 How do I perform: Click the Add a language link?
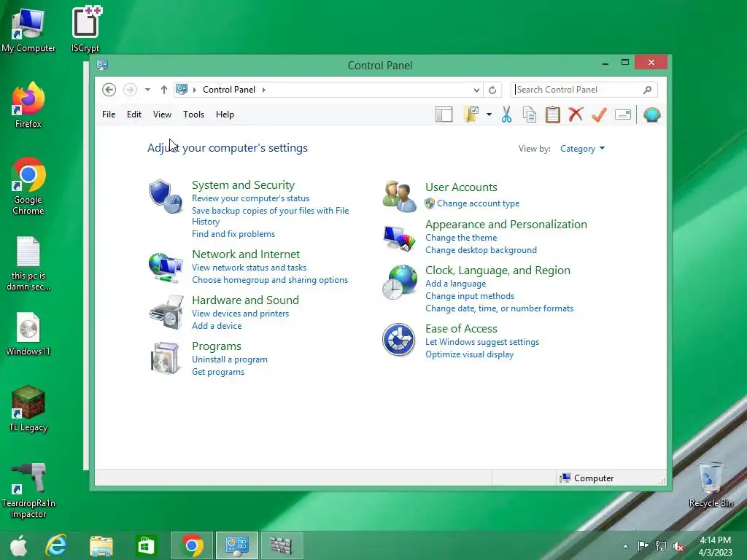pos(456,284)
